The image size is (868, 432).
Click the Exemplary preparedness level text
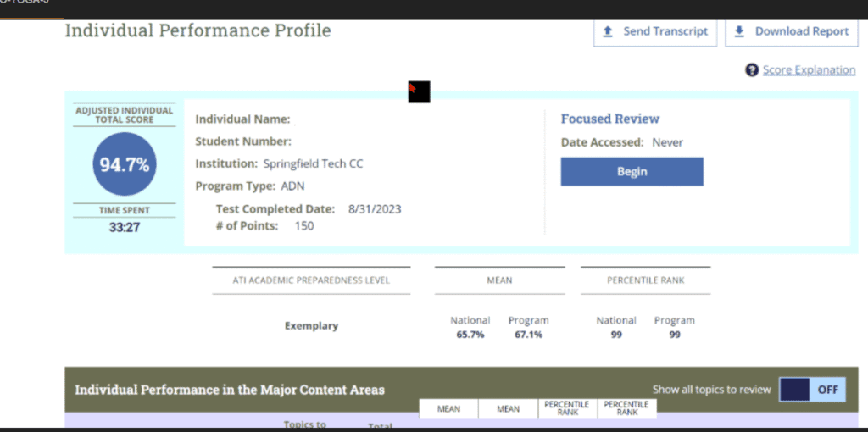pos(311,326)
